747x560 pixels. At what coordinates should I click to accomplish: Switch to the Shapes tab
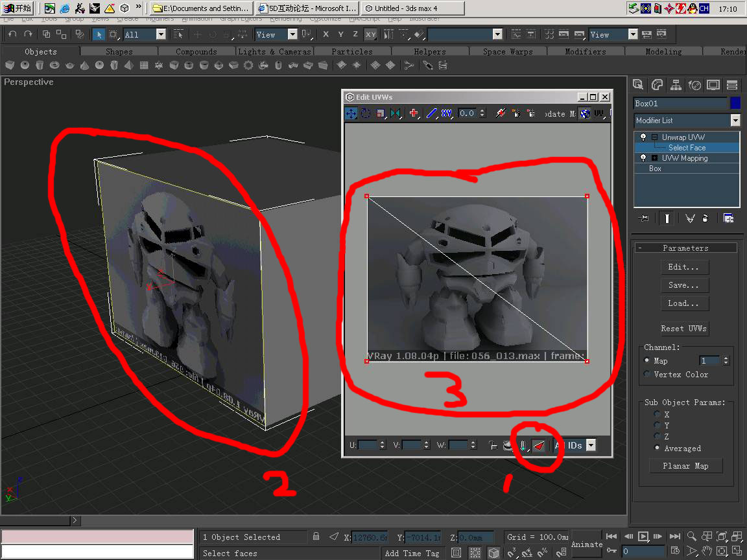(119, 51)
